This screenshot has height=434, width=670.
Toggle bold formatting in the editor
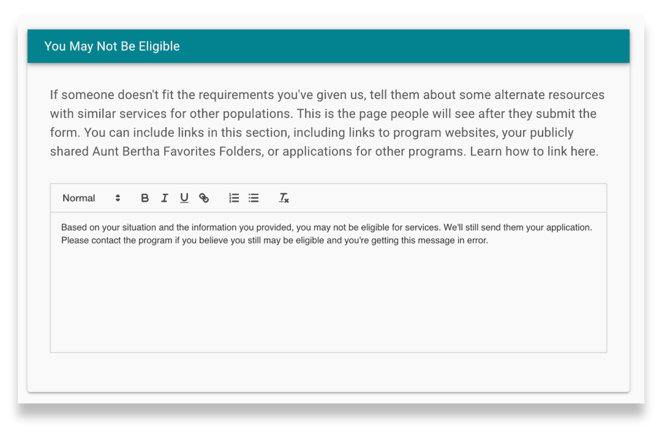(x=145, y=198)
